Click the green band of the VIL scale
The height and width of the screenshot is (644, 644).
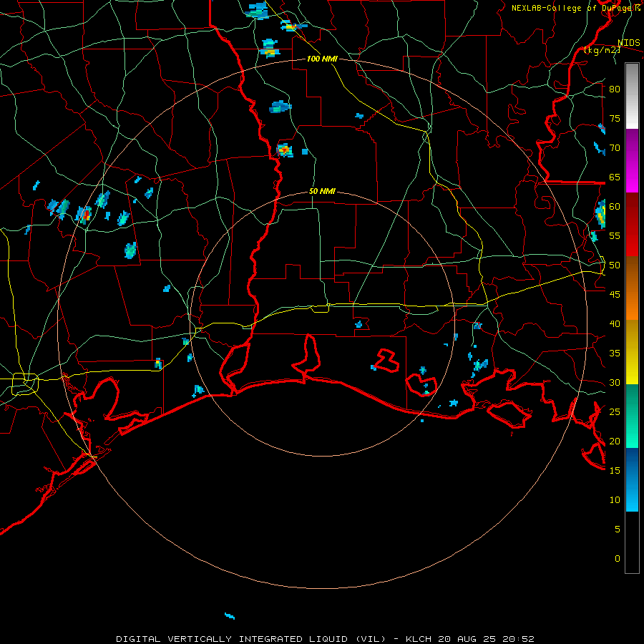tap(632, 416)
